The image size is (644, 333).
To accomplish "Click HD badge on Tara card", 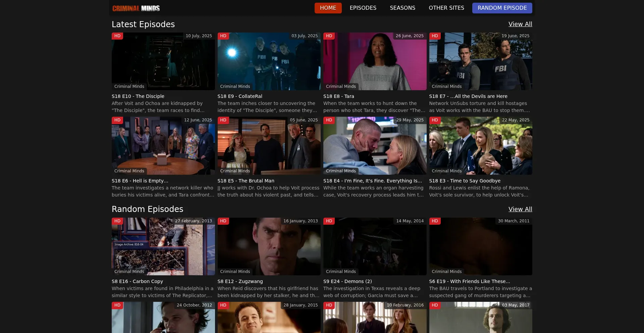I will tap(329, 36).
